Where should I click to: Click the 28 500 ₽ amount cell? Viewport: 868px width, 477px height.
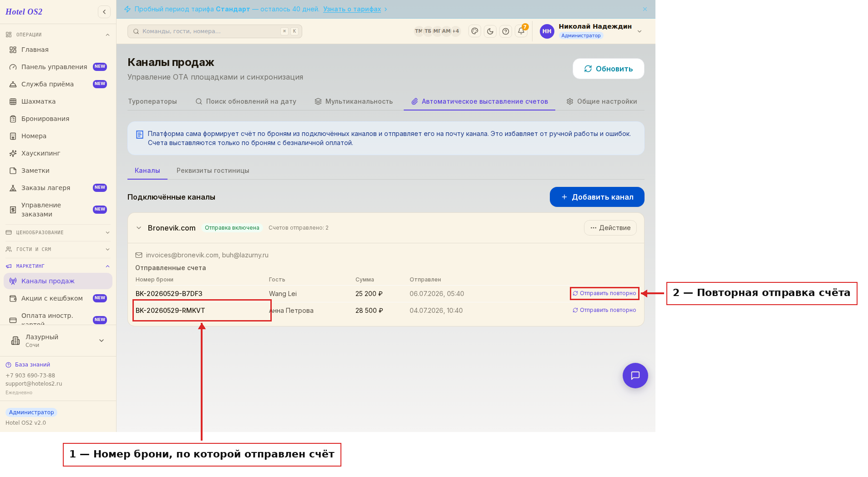click(x=369, y=311)
